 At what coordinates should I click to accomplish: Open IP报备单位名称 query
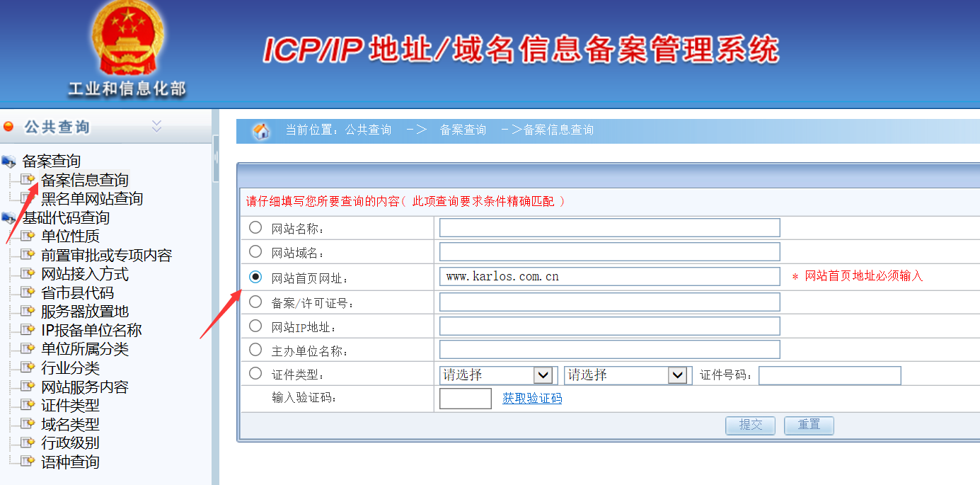pos(91,330)
